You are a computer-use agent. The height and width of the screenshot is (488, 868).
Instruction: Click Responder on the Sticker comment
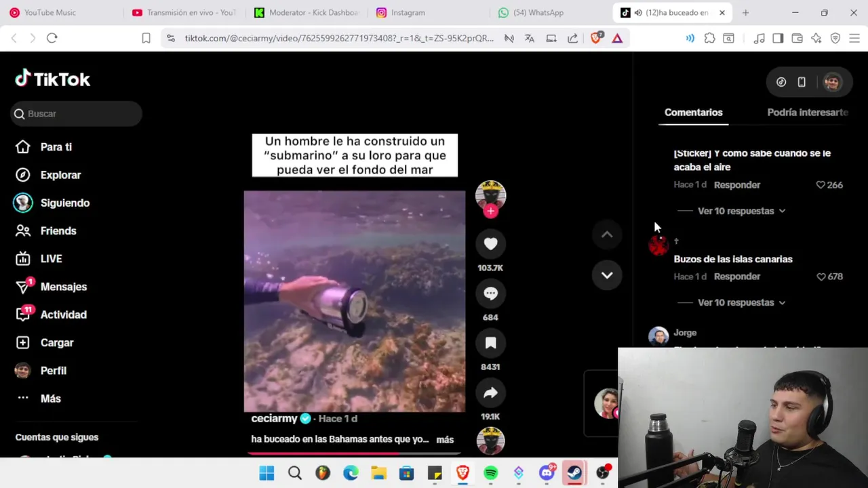pos(737,185)
